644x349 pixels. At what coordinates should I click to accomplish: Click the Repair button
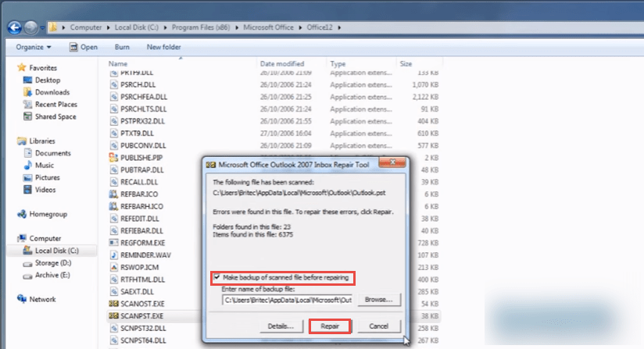click(x=330, y=326)
